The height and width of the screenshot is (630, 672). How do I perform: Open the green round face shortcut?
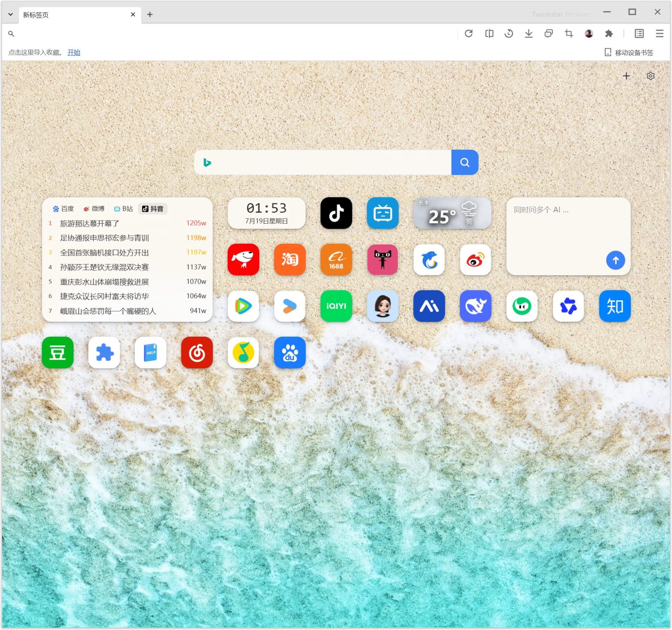(522, 306)
